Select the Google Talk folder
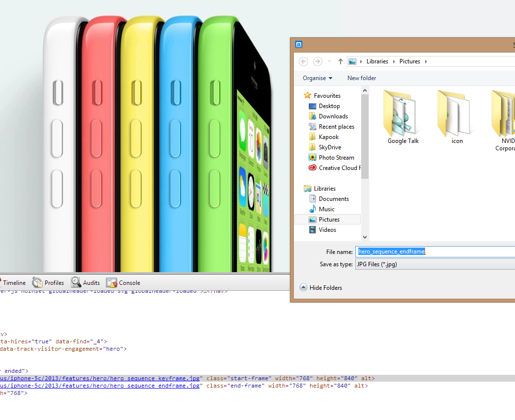The image size is (515, 420). (x=402, y=117)
